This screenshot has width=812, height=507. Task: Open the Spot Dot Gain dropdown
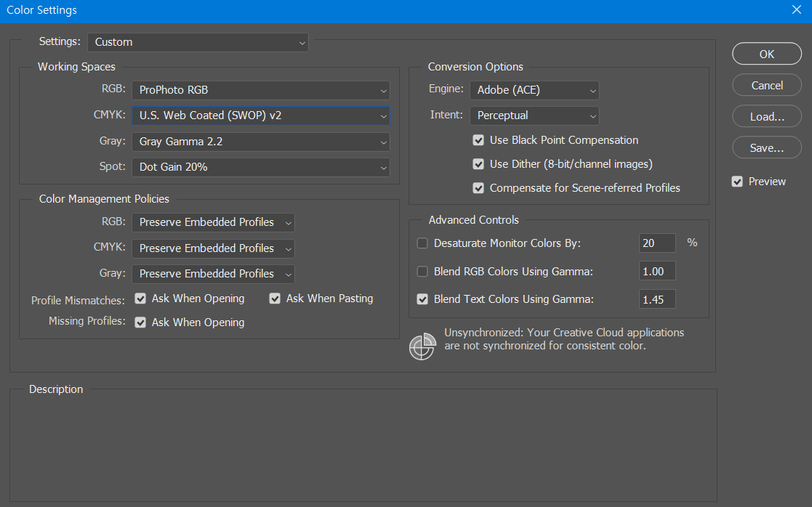pyautogui.click(x=261, y=167)
